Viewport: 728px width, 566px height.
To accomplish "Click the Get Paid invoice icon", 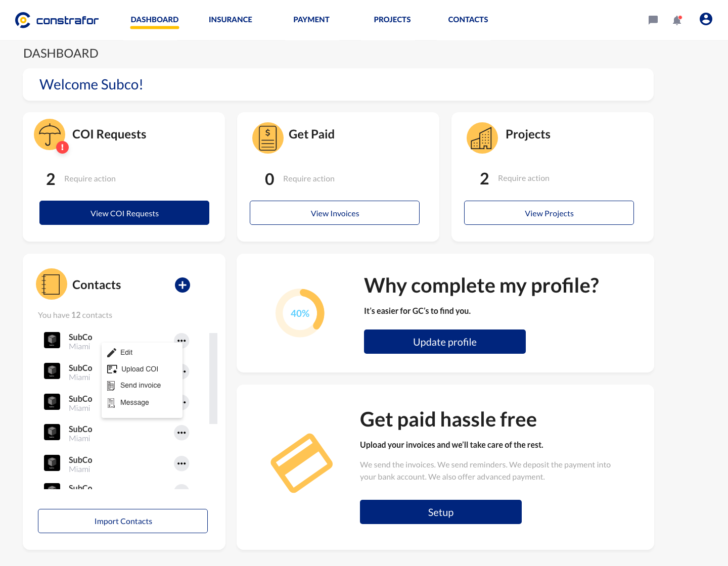I will tap(267, 137).
